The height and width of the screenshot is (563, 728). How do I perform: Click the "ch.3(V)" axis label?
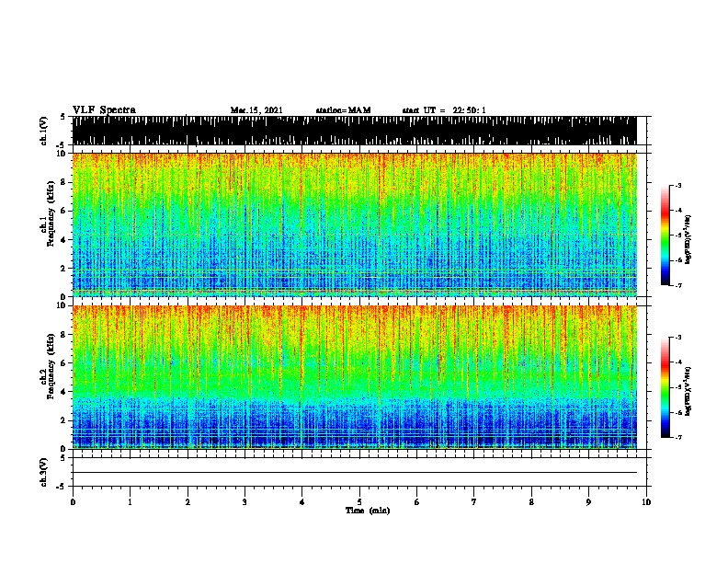coord(44,472)
